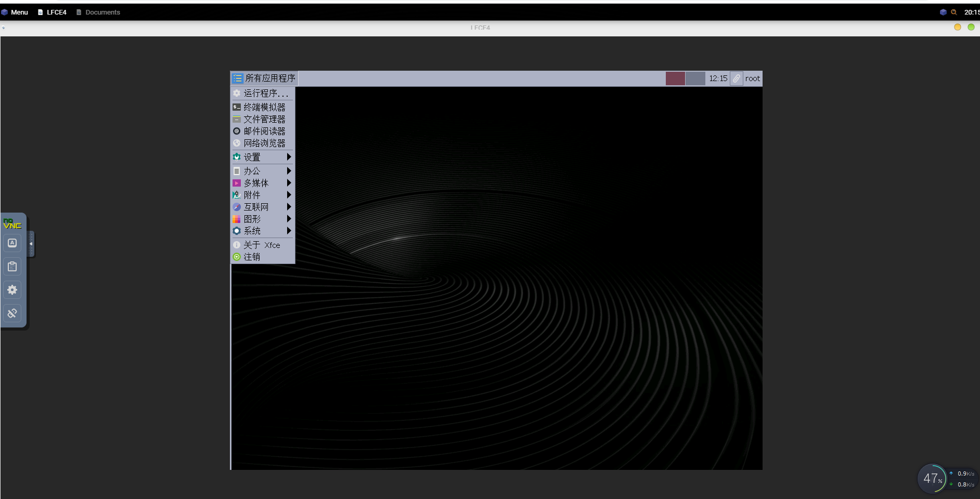Viewport: 980px width, 499px height.
Task: Click the magnifier search tray icon
Action: click(954, 12)
